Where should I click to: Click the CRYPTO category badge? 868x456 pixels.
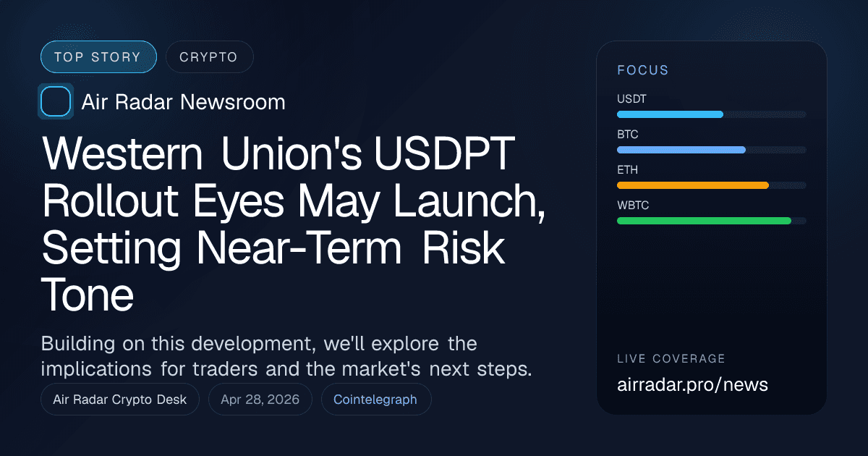pos(209,56)
